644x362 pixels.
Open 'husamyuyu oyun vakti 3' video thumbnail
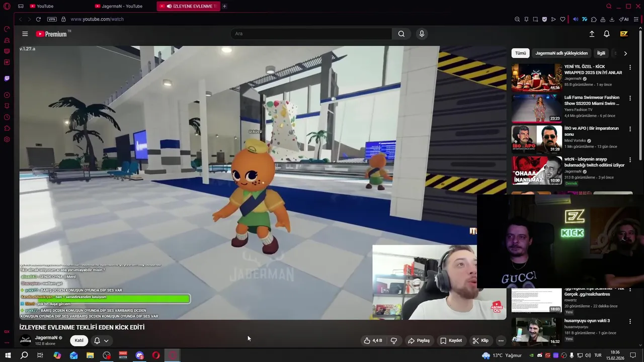pyautogui.click(x=536, y=331)
